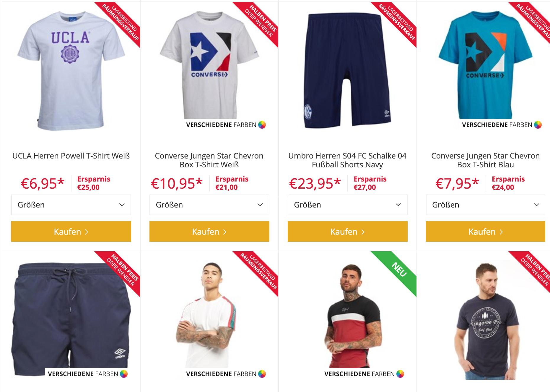Open UCLA Herren Powell T-Shirt Weiß link
The width and height of the screenshot is (550, 392).
tap(71, 156)
